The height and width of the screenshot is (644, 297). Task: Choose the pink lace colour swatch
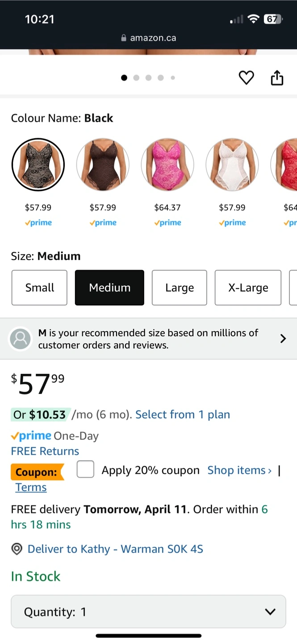tap(167, 165)
